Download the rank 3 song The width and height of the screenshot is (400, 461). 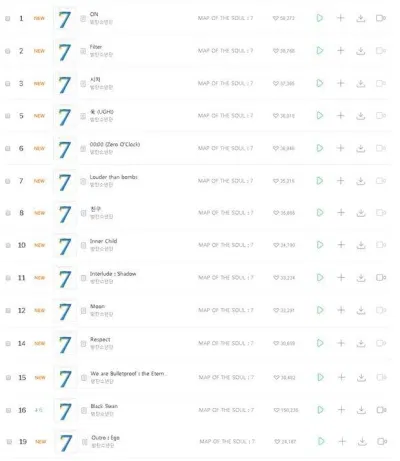point(361,83)
